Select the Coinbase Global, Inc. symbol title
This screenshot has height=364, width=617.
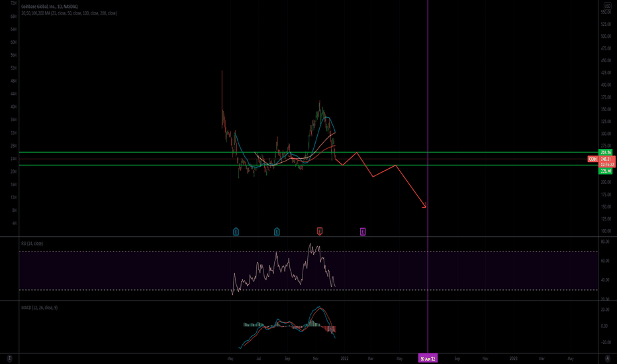click(x=50, y=7)
